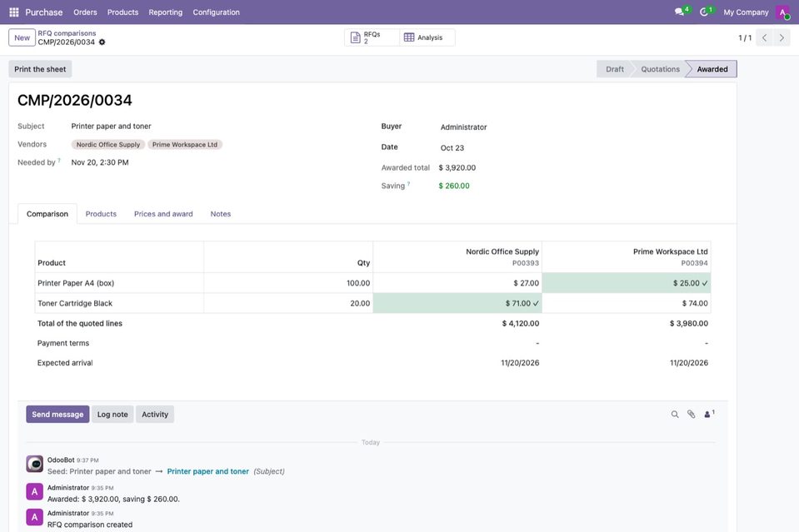
Task: Select the Awarded status stage
Action: click(x=712, y=69)
